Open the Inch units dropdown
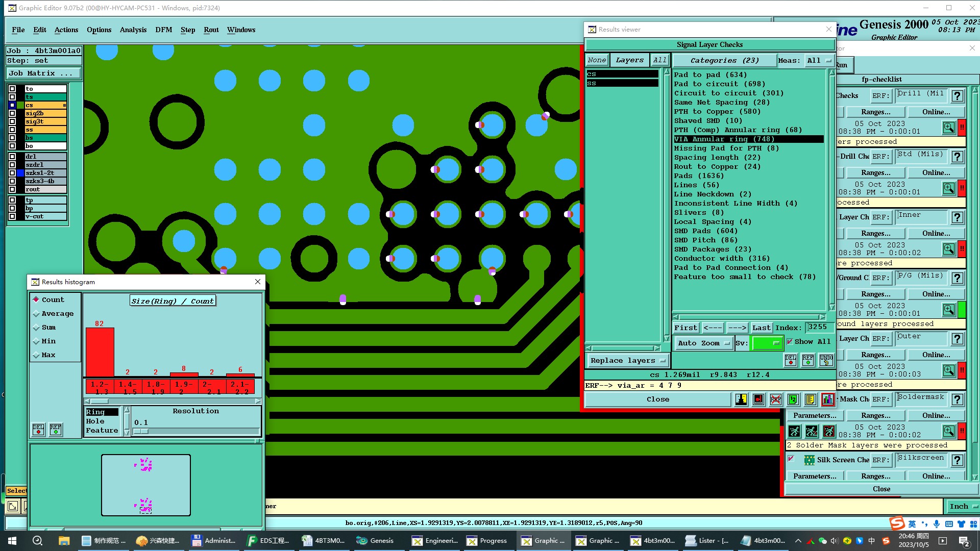The height and width of the screenshot is (551, 980). coord(963,507)
